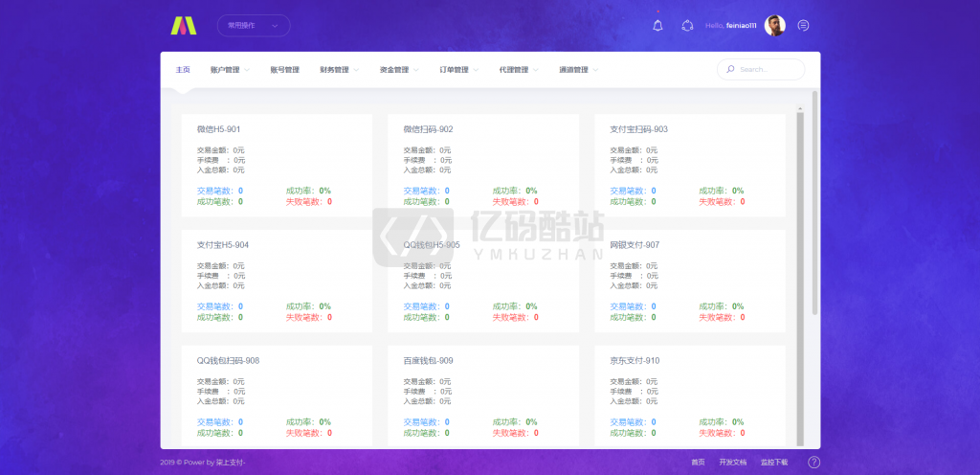The height and width of the screenshot is (475, 980).
Task: Open the 监控下载 footer link
Action: pos(773,463)
